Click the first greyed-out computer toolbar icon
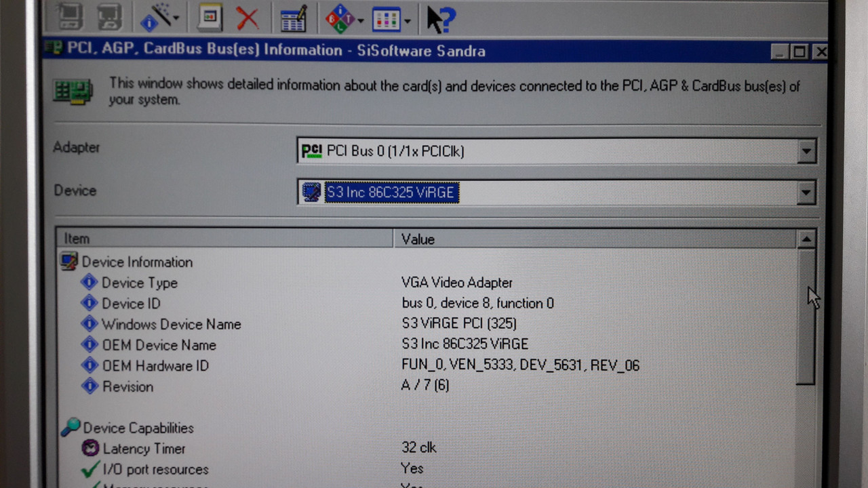The image size is (868, 488). (69, 17)
